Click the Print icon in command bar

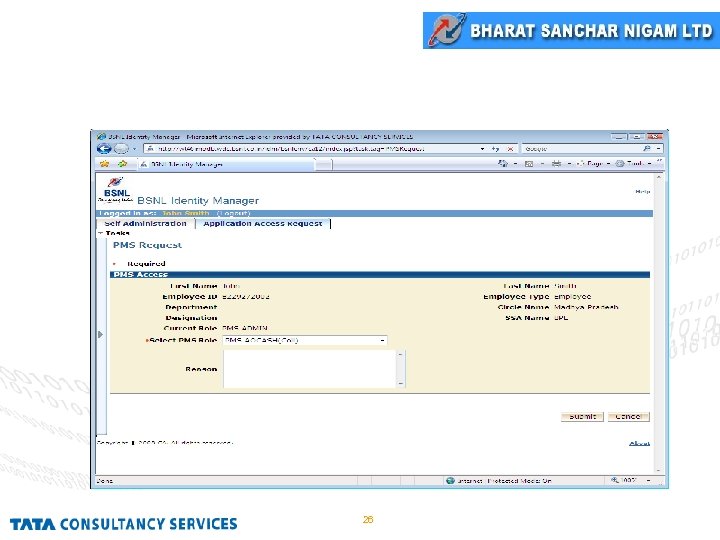(557, 163)
